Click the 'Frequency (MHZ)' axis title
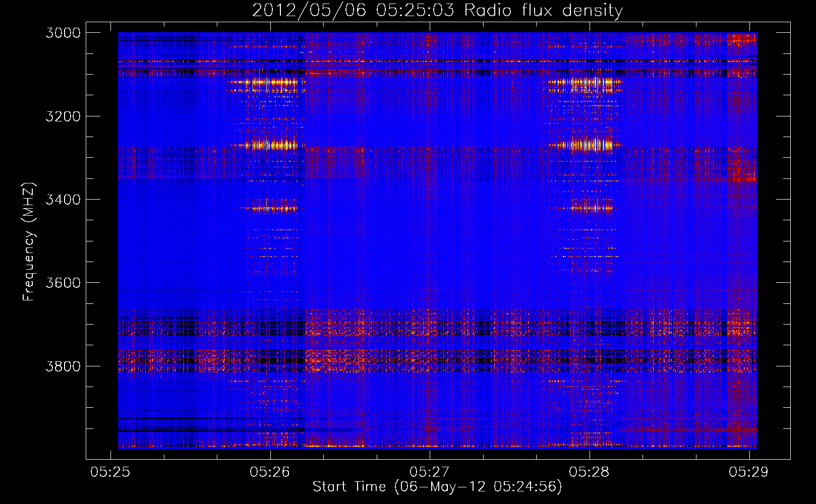 click(x=29, y=242)
